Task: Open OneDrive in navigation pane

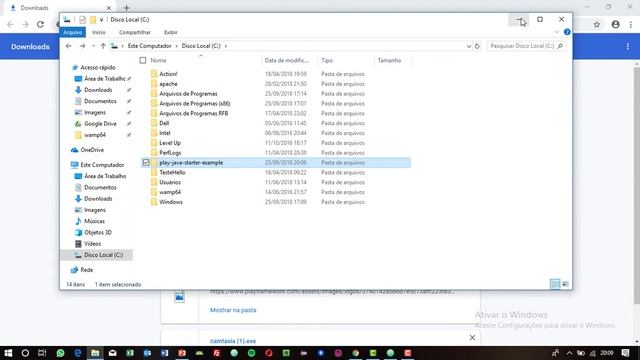Action: click(x=92, y=150)
